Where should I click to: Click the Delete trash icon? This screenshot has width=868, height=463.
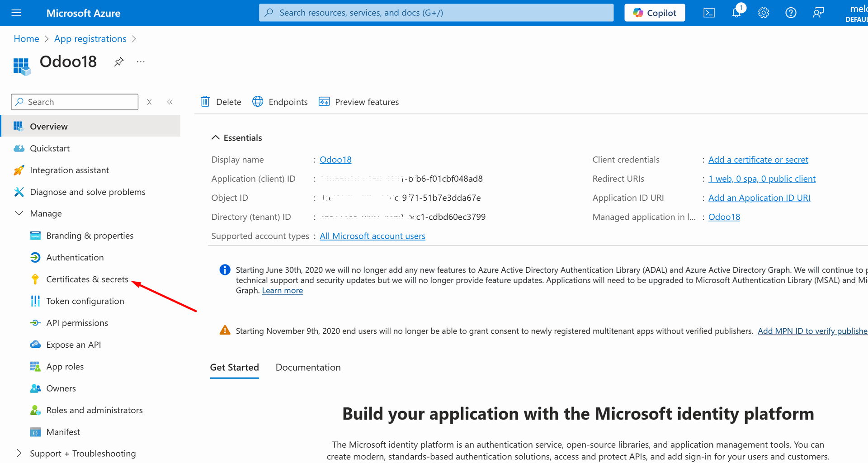point(205,102)
